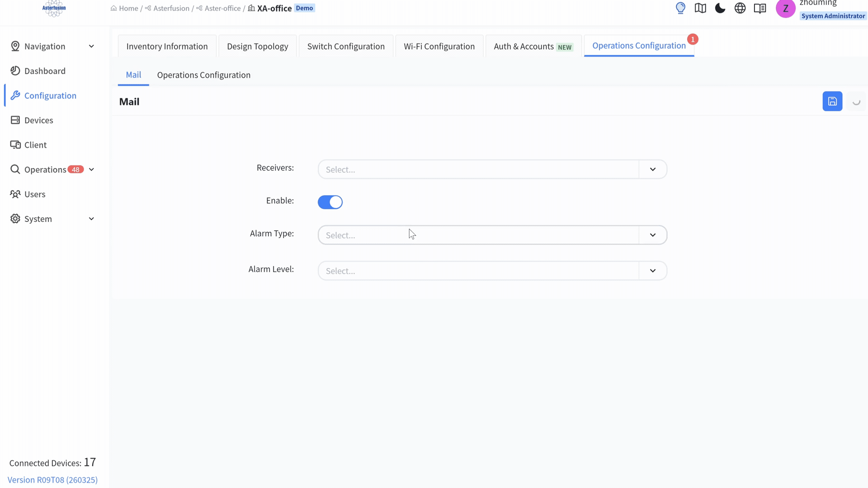Viewport: 868px width, 488px height.
Task: Expand the System sidebar menu
Action: click(38, 219)
